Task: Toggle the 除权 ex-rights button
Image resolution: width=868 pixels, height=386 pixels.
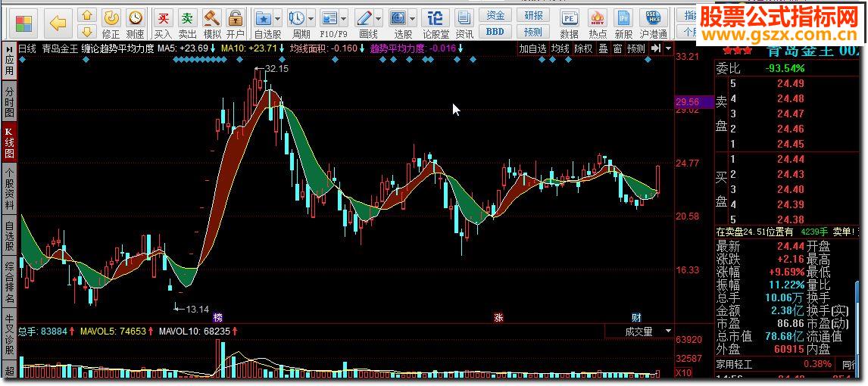Action: click(583, 48)
